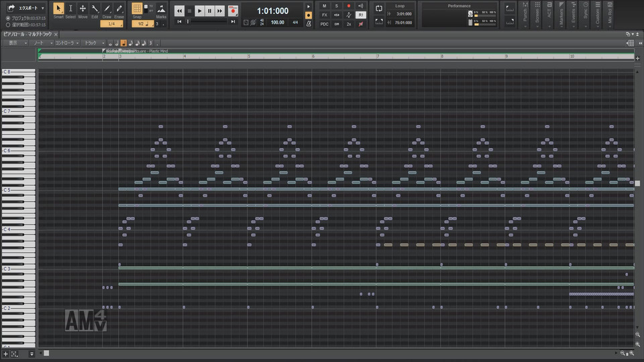Select the Edit tool
644x362 pixels.
click(95, 9)
